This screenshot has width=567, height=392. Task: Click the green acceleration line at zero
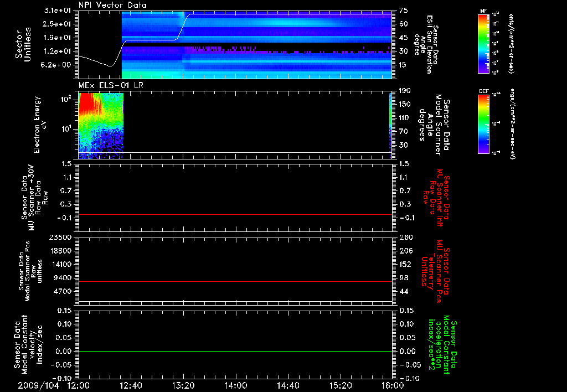235,351
